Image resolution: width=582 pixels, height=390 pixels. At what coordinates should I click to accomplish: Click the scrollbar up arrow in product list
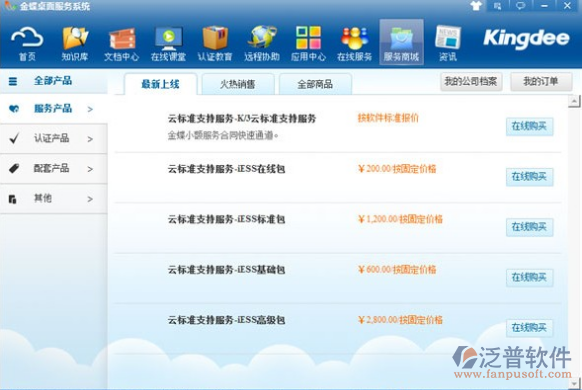tap(574, 101)
